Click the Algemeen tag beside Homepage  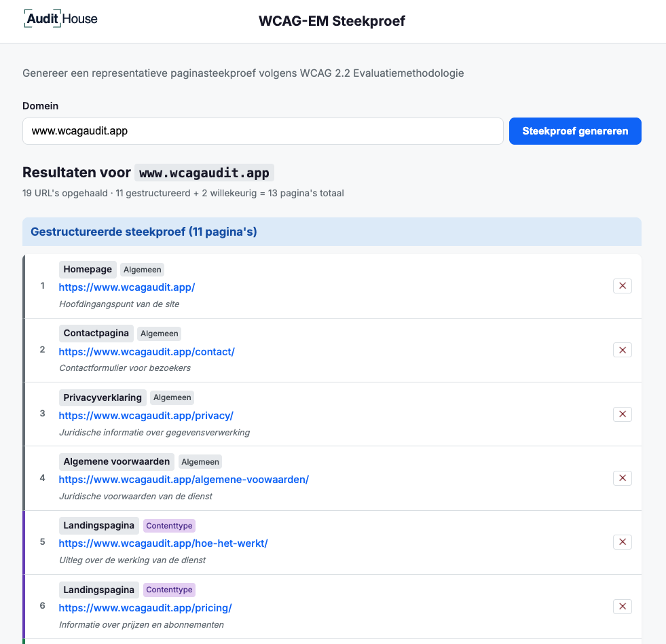coord(142,270)
